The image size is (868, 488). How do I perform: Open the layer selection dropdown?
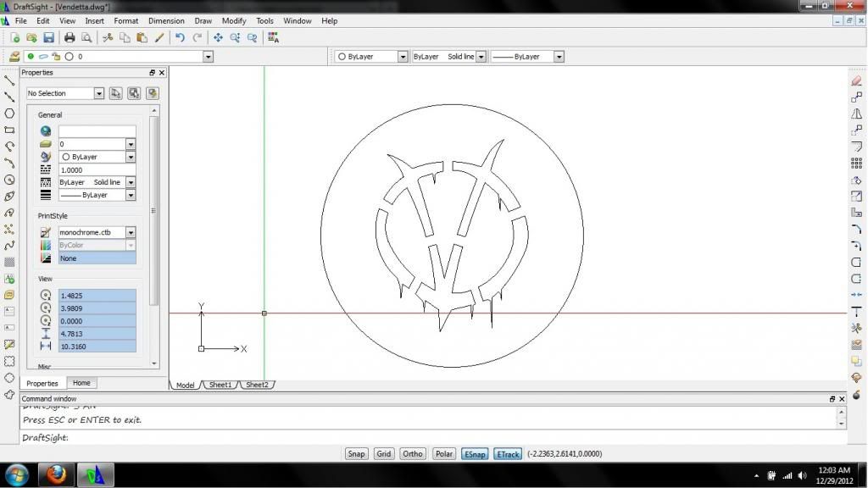209,57
